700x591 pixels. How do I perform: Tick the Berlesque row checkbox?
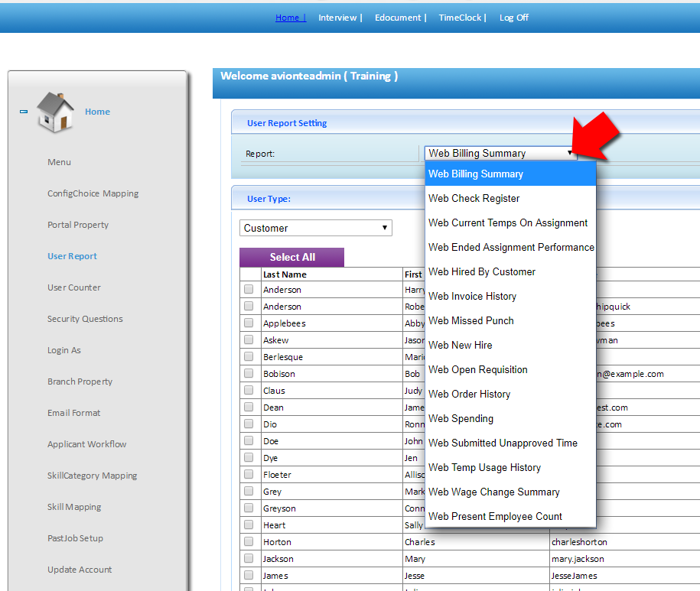pos(249,356)
